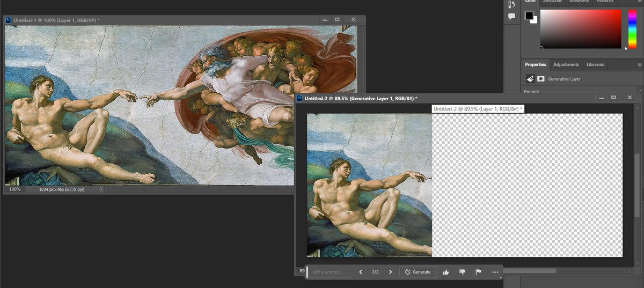644x288 pixels.
Task: Switch to the Patterns tab
Action: point(604,1)
